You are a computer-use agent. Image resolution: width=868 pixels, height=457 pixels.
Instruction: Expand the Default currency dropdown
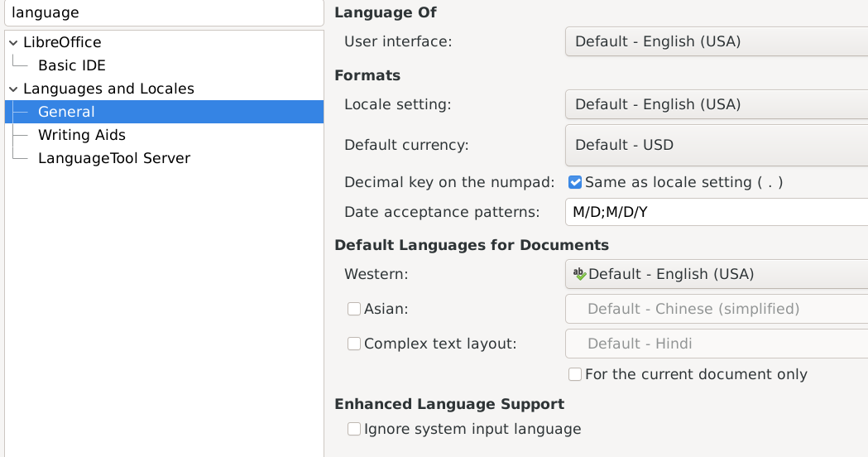pos(716,145)
